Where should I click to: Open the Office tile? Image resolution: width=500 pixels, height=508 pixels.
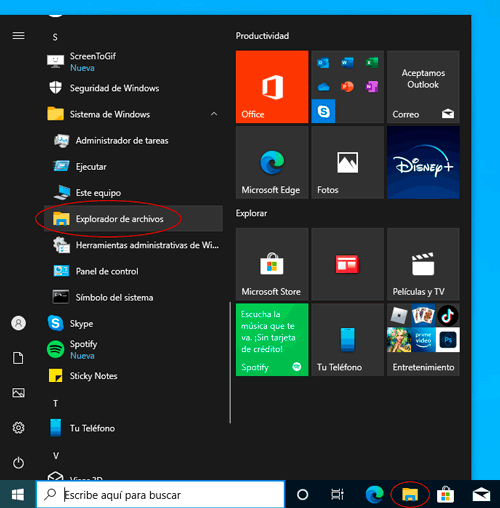point(272,87)
